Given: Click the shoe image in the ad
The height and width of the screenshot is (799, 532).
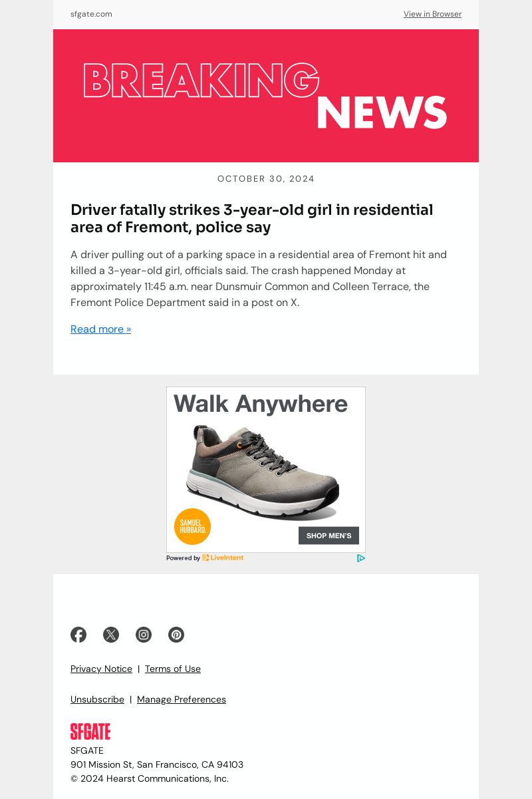Looking at the screenshot, I should coord(263,471).
